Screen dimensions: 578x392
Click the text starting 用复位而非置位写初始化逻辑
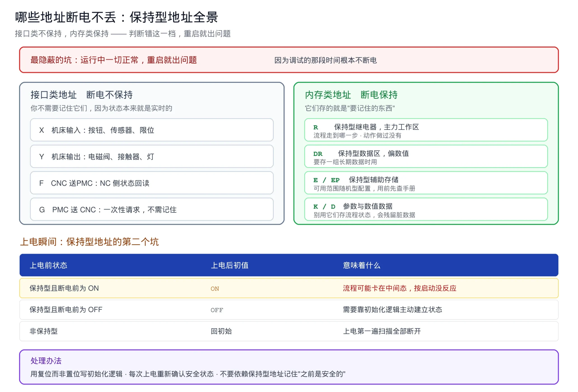[188, 374]
